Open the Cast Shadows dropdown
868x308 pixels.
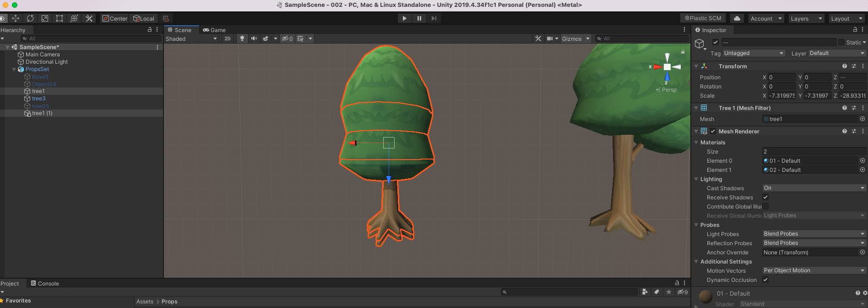tap(814, 188)
